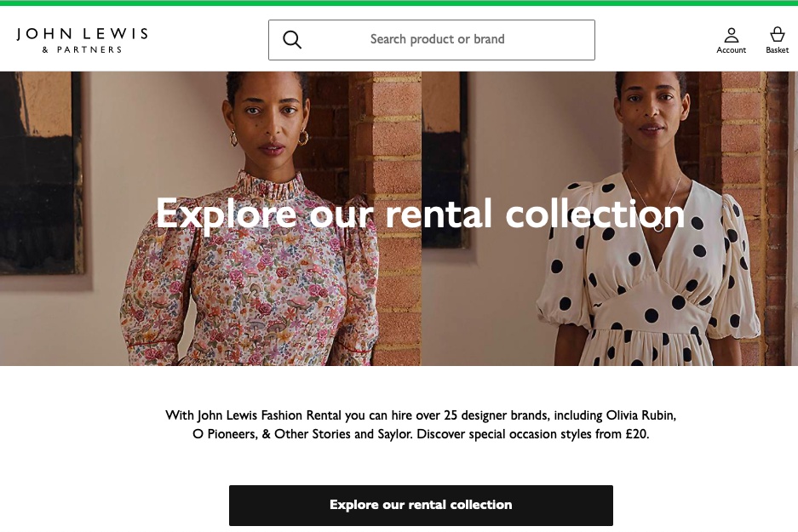Click the "& Partners" logo subtitle
798x532 pixels.
click(82, 49)
